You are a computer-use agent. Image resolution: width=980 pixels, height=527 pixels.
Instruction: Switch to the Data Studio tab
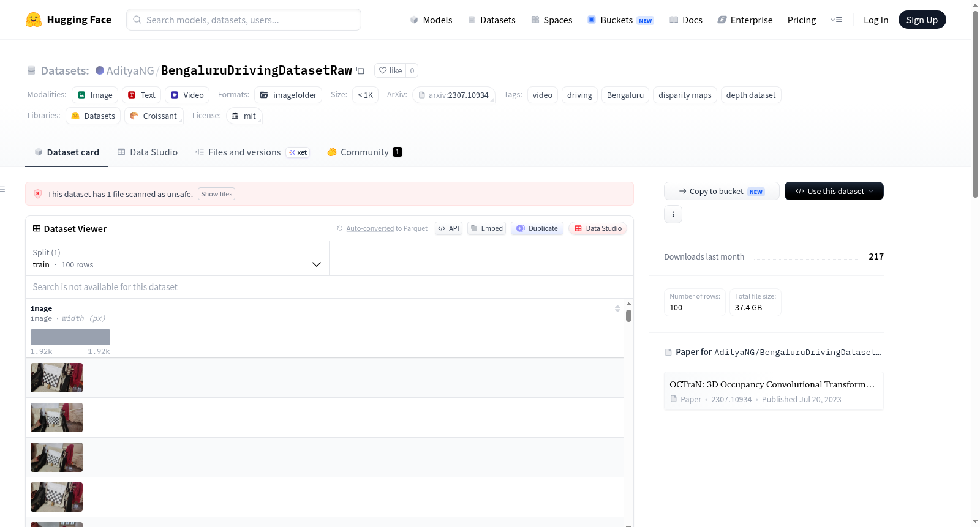[x=148, y=152]
